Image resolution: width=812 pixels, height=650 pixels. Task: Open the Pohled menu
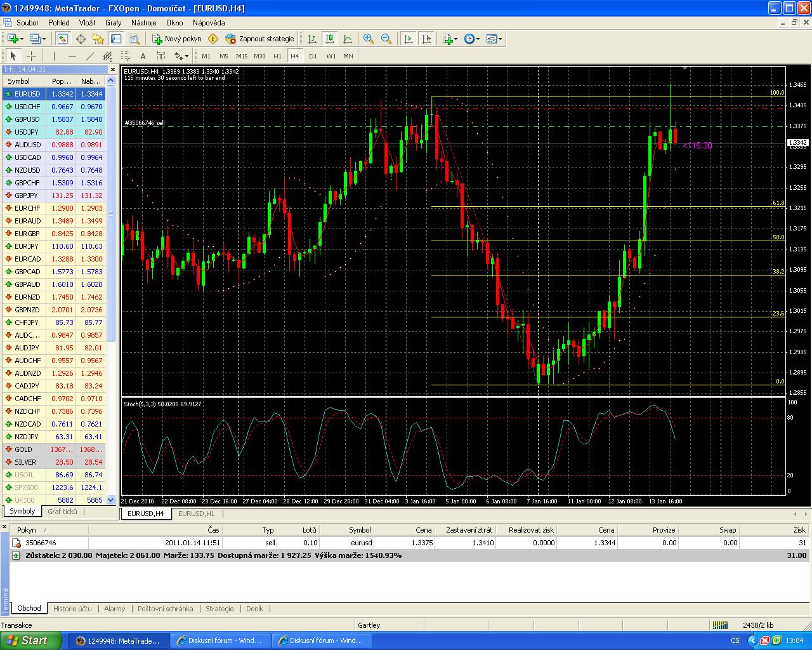59,23
